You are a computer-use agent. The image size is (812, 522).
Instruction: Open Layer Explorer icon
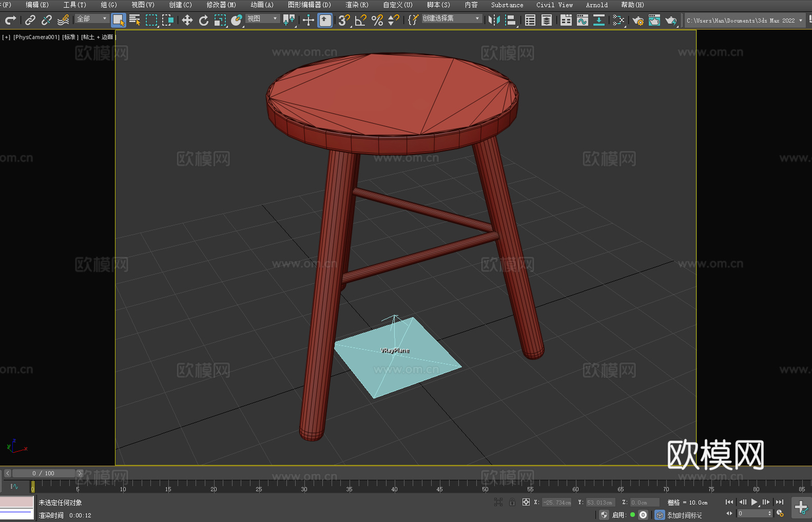click(x=547, y=20)
